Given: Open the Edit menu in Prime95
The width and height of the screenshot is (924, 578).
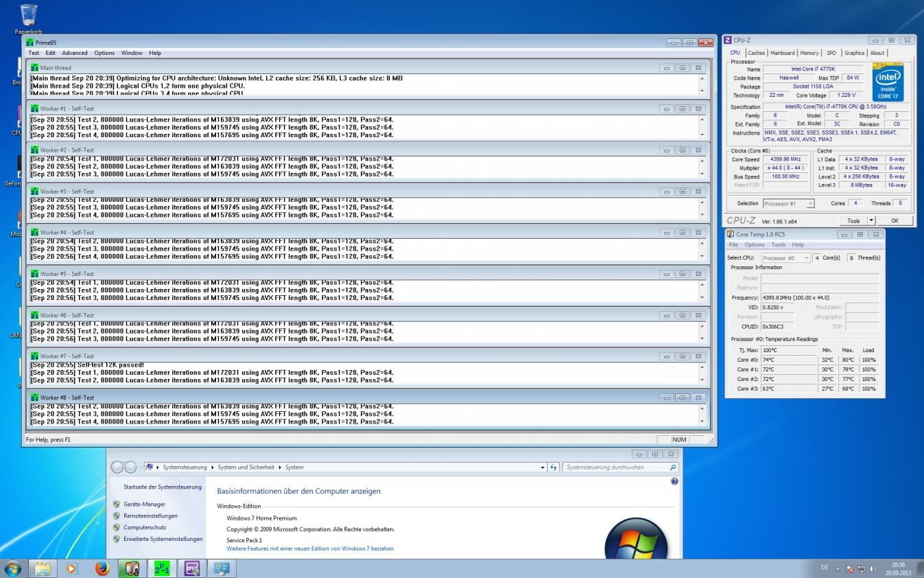Looking at the screenshot, I should pyautogui.click(x=51, y=53).
